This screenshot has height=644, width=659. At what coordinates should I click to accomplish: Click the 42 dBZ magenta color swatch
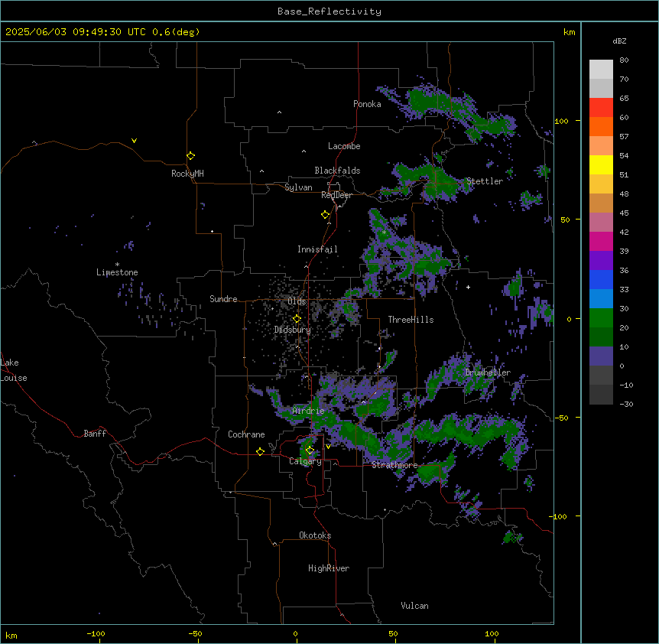(x=601, y=241)
